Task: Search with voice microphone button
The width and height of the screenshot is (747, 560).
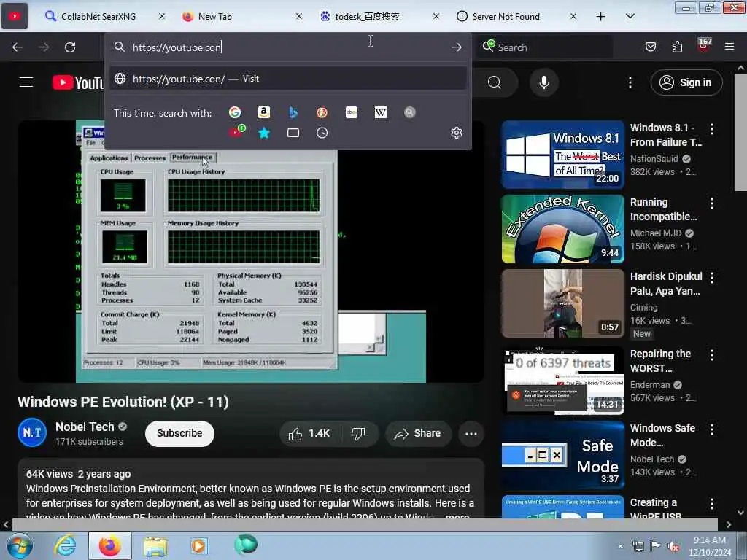Action: (x=543, y=82)
